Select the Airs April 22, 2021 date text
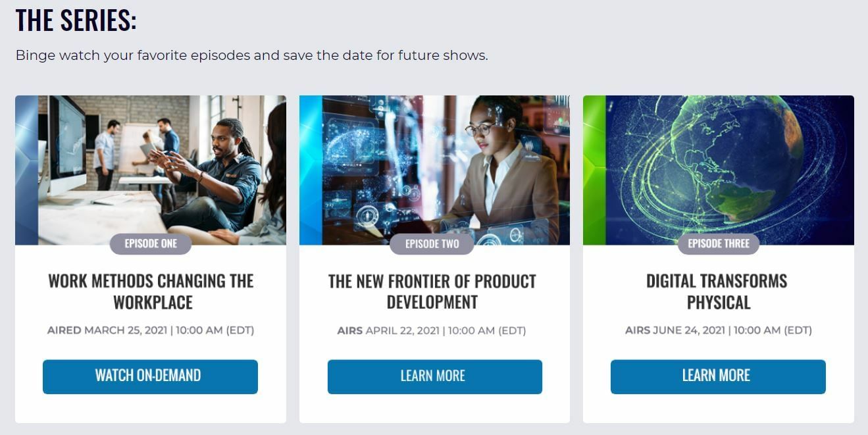Screen dimensions: 868x435 pyautogui.click(x=432, y=330)
